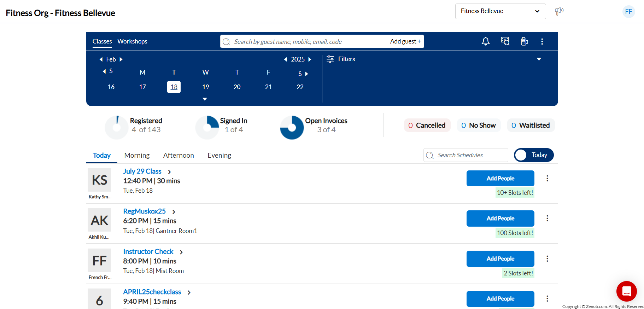Select date 16 in calendar
This screenshot has width=644, height=309.
(111, 87)
